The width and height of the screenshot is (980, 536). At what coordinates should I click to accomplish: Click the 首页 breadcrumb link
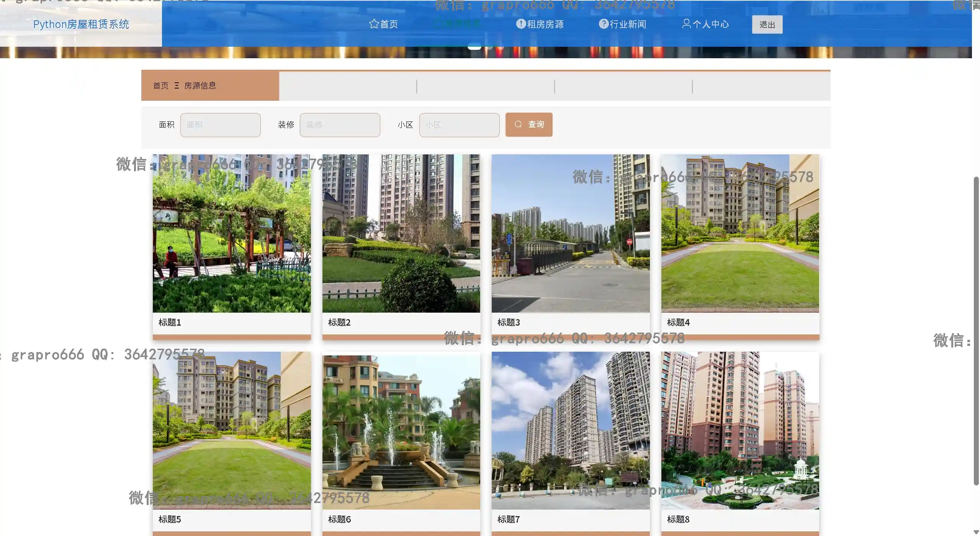(x=161, y=85)
